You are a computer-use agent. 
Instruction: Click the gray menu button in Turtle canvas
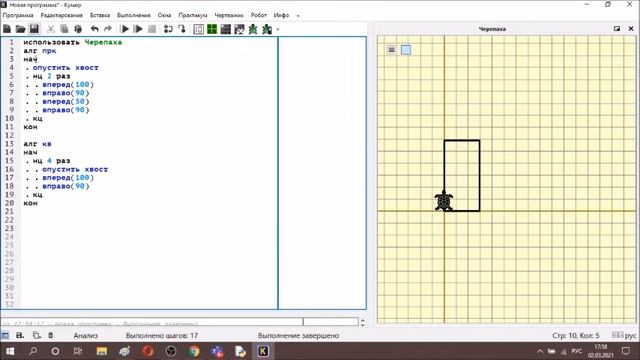pyautogui.click(x=391, y=50)
